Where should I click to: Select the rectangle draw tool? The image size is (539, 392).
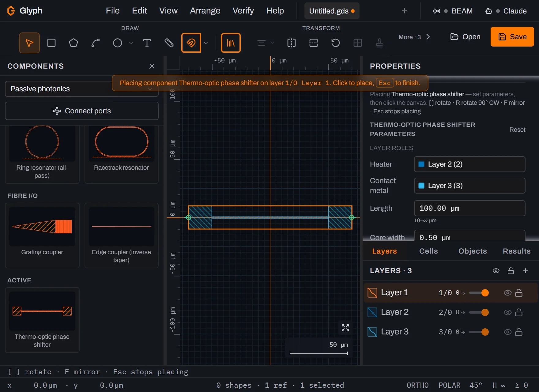pyautogui.click(x=51, y=43)
